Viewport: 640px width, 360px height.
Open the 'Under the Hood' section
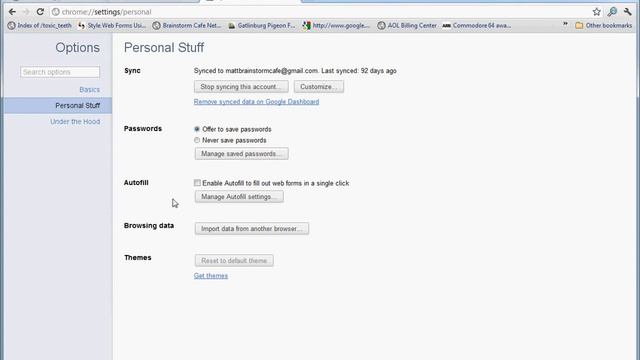pos(75,122)
